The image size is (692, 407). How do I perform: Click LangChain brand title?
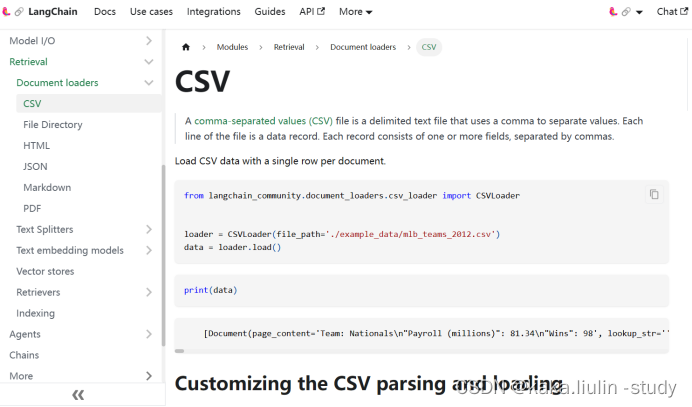pyautogui.click(x=53, y=11)
